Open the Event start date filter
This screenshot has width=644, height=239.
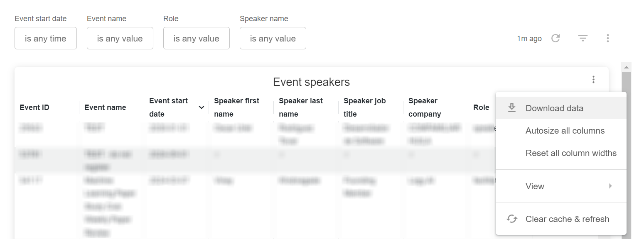click(46, 38)
